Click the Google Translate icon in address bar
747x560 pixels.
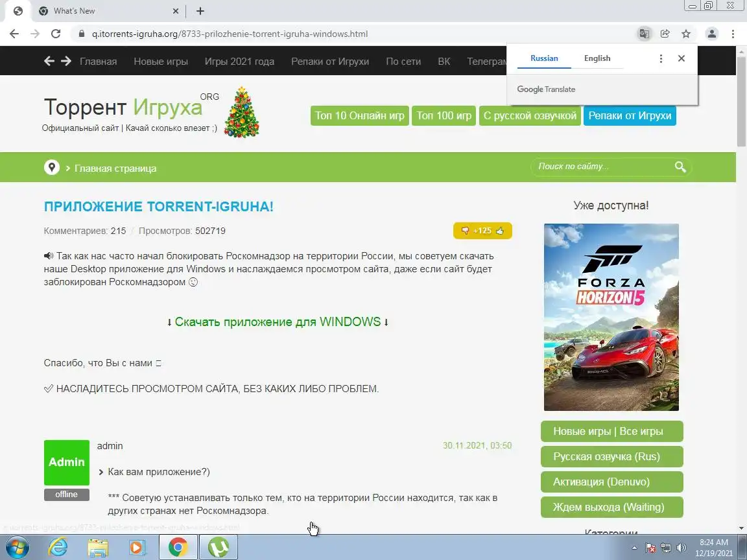pos(644,34)
